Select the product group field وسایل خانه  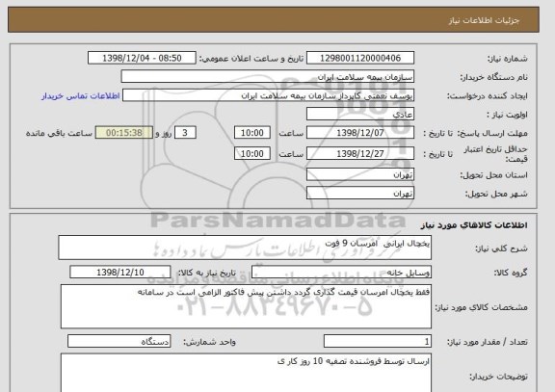click(341, 273)
